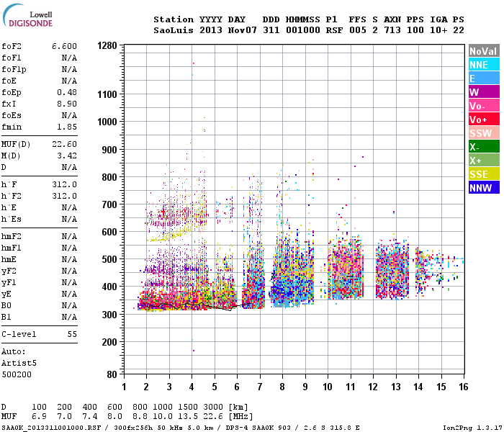Click the W purple legend swatch
The height and width of the screenshot is (432, 504).
pyautogui.click(x=484, y=92)
